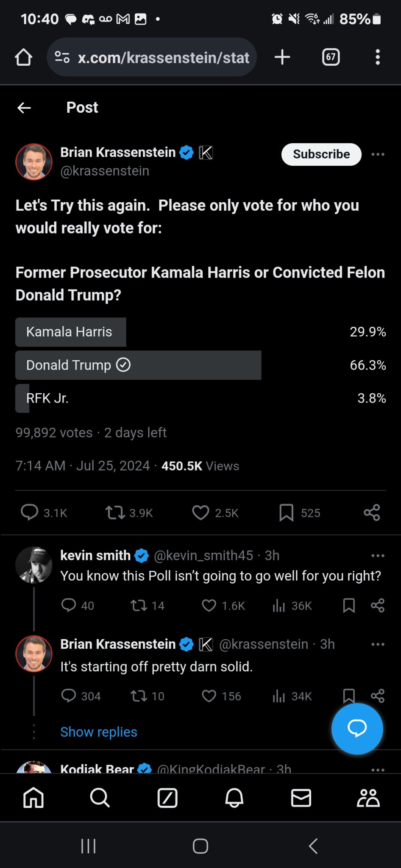The width and height of the screenshot is (401, 868).
Task: Select the Kamala Harris poll option
Action: tap(71, 332)
